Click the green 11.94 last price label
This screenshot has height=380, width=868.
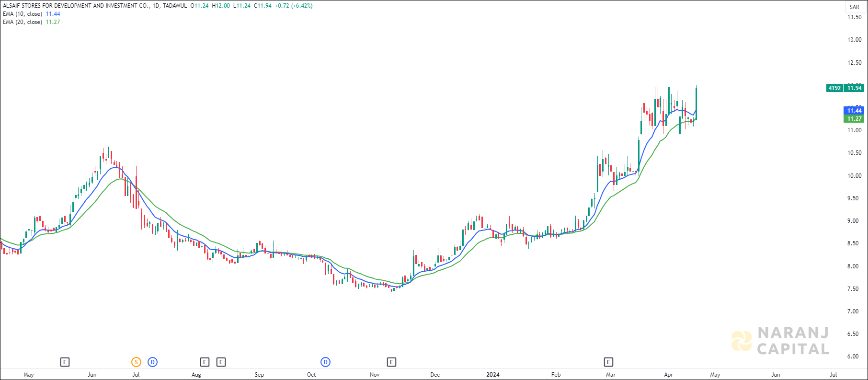tap(854, 88)
